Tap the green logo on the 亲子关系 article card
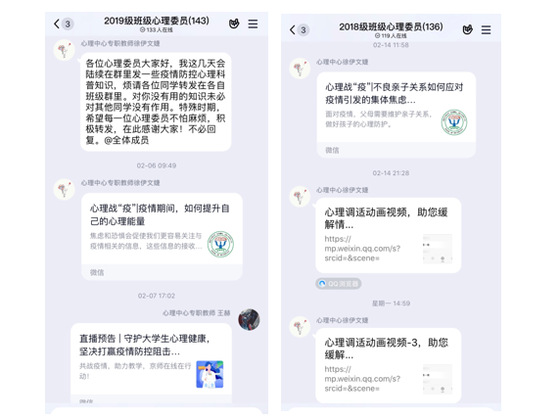 (454, 122)
